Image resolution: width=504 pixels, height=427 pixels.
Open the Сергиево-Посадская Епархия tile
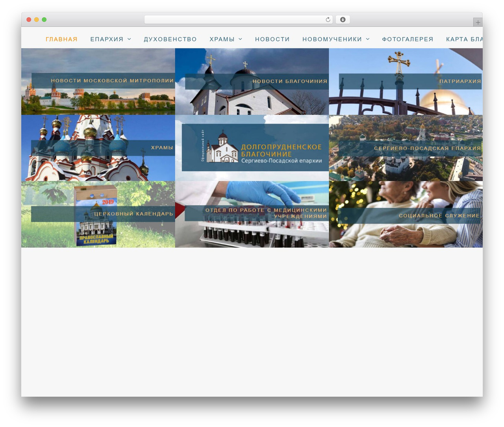(406, 148)
